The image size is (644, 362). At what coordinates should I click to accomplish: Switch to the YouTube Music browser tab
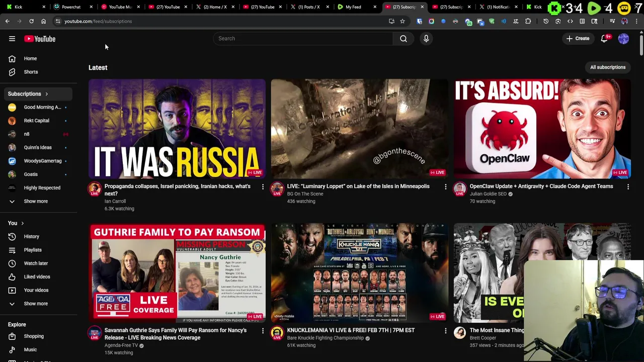120,7
